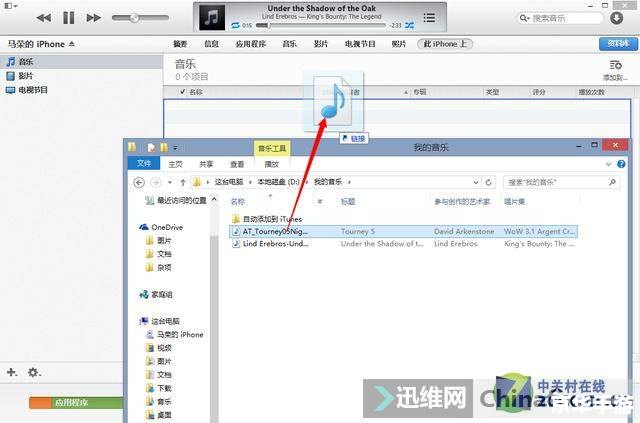Open the 查看 ribbon tab
640x423 pixels.
pos(237,164)
